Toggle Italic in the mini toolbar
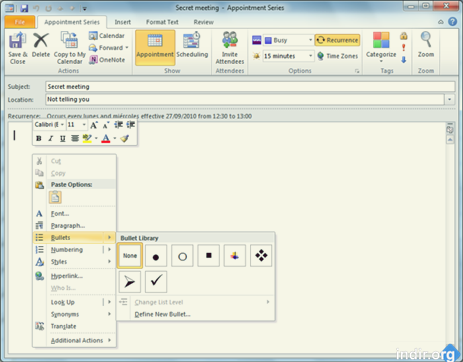The height and width of the screenshot is (362, 463). point(51,138)
